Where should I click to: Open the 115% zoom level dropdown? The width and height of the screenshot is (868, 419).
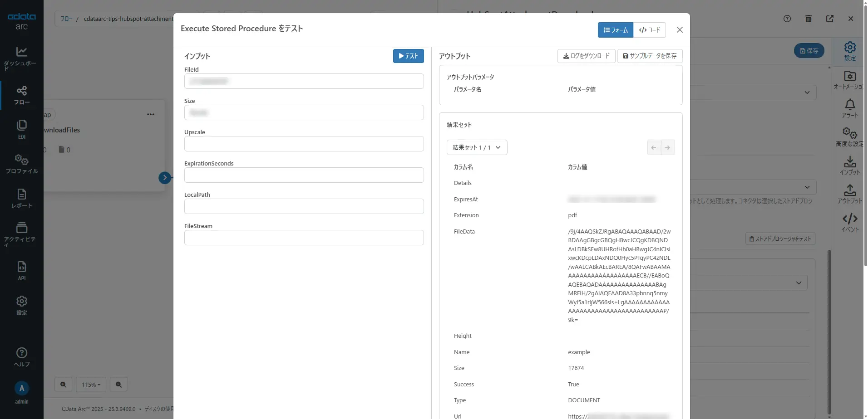91,384
